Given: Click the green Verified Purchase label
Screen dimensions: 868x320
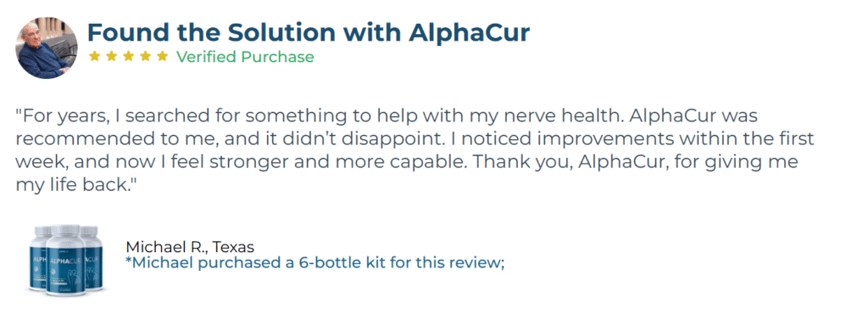Looking at the screenshot, I should [x=245, y=57].
